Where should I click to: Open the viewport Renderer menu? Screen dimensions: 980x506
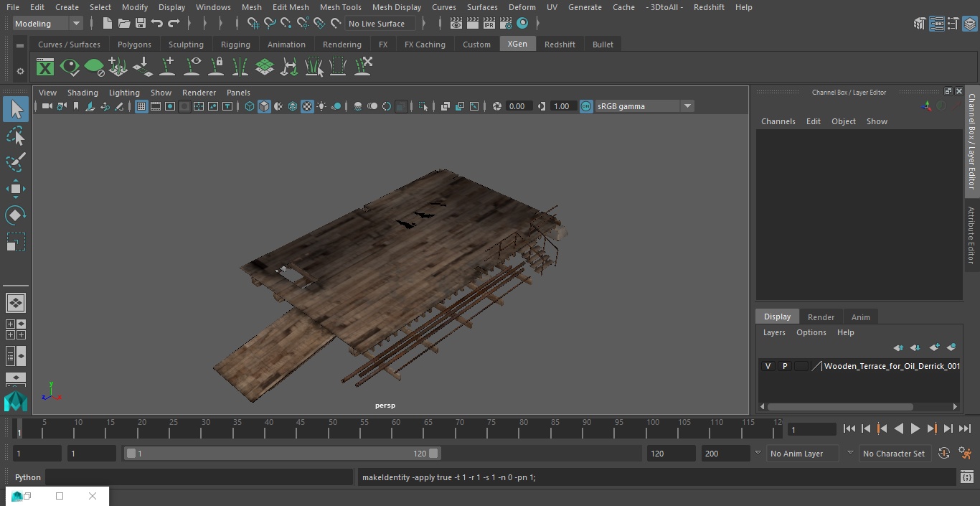coord(199,93)
